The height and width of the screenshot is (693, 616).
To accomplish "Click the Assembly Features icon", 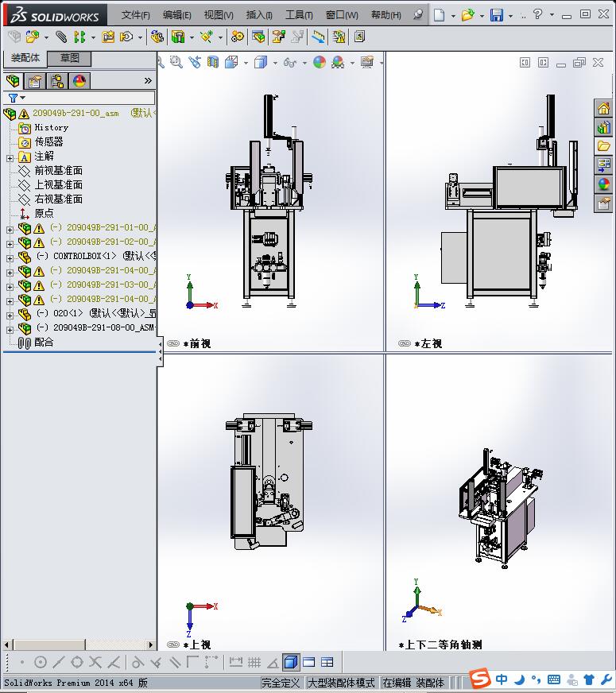I will (178, 37).
